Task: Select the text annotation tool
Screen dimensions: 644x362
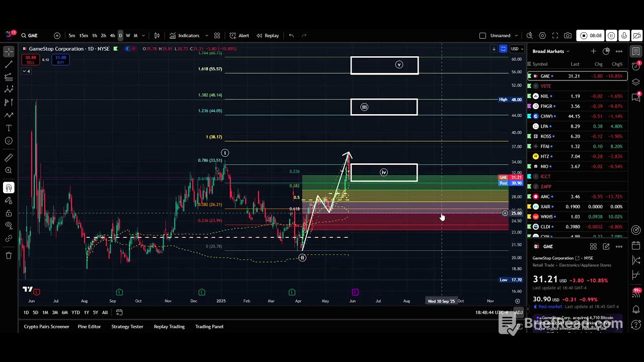Action: point(9,128)
